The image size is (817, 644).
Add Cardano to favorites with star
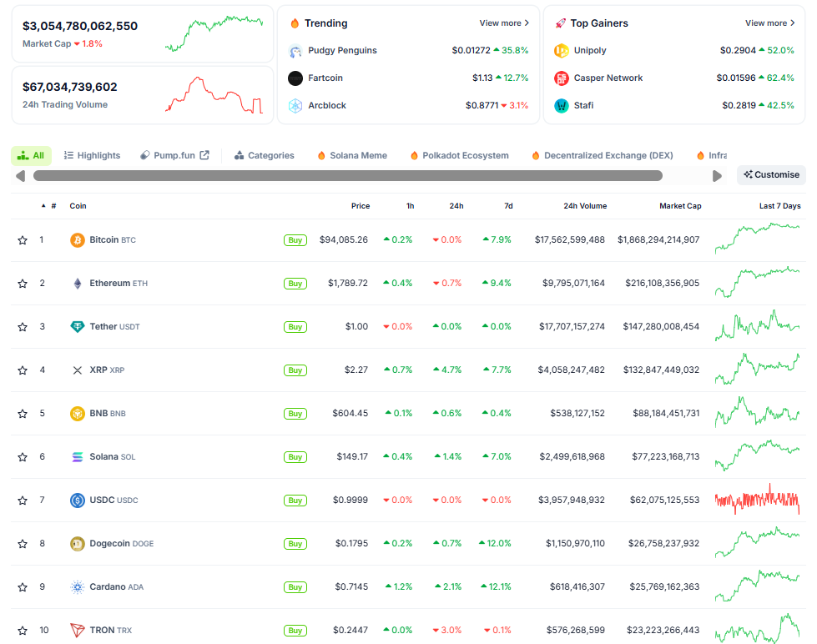click(x=23, y=587)
